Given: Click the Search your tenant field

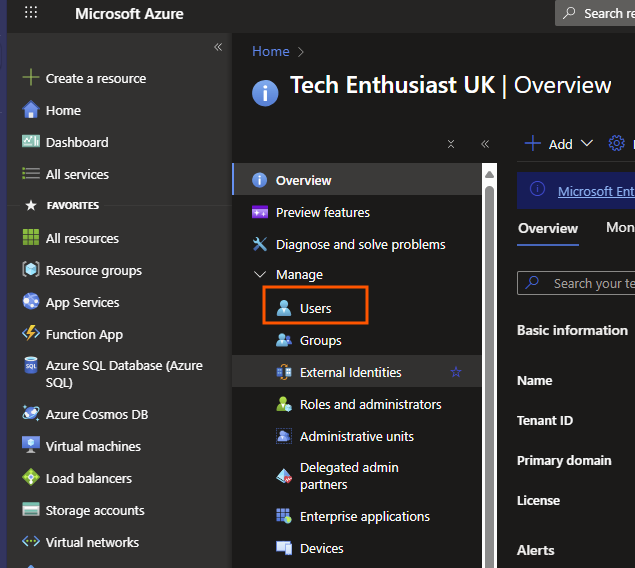Looking at the screenshot, I should click(x=576, y=283).
